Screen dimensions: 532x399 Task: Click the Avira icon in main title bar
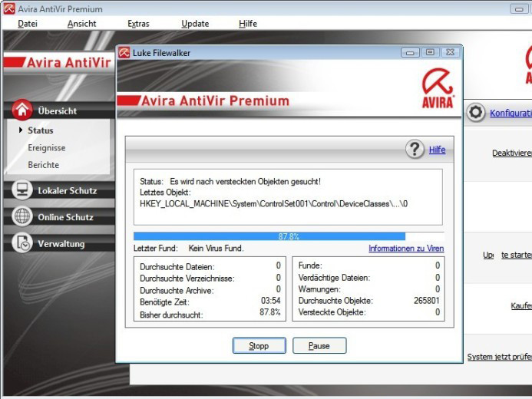pyautogui.click(x=9, y=8)
